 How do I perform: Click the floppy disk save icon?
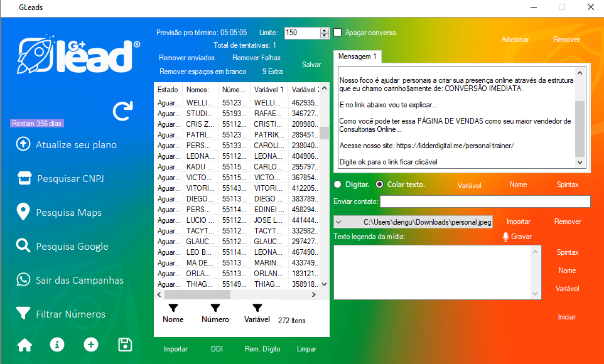coord(125,345)
